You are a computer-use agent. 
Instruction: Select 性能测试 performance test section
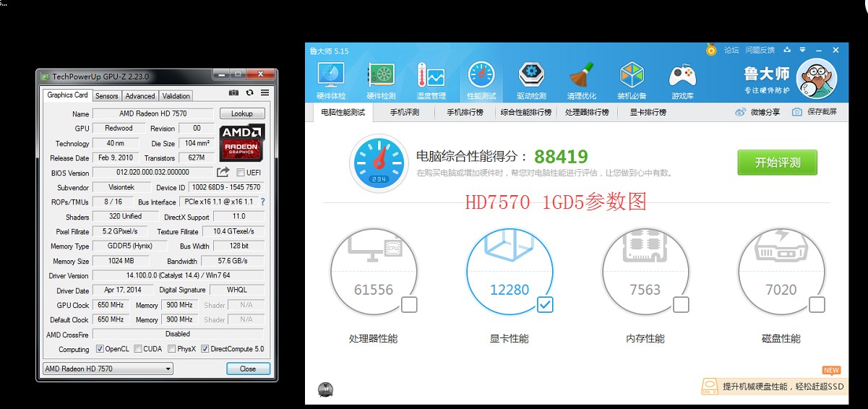481,80
